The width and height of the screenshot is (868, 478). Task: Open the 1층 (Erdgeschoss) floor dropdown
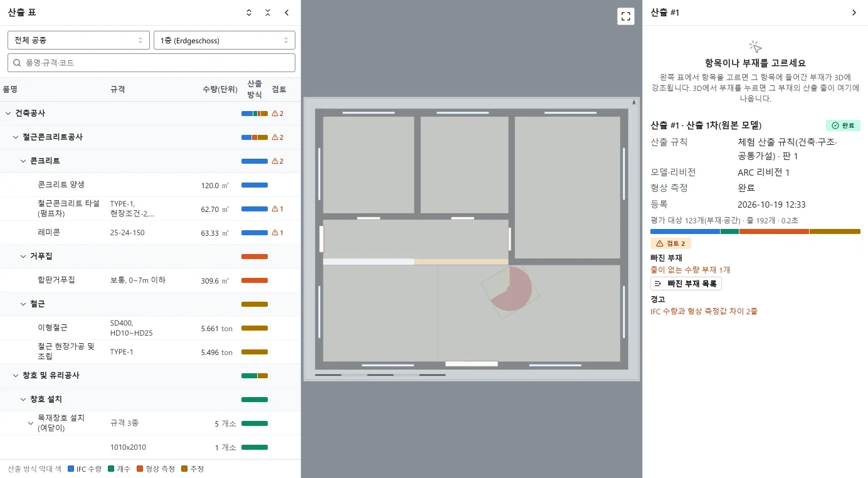(x=225, y=40)
